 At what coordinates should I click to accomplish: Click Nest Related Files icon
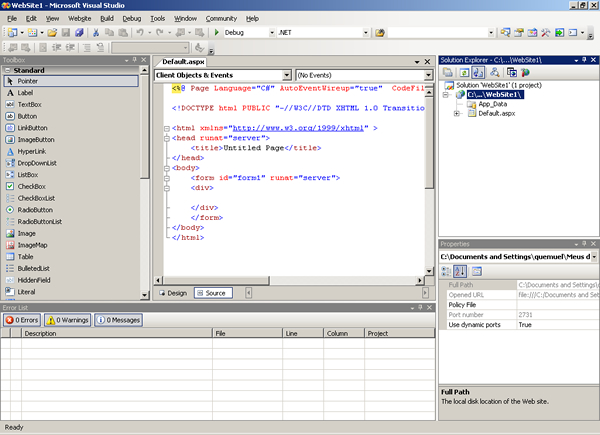point(478,72)
